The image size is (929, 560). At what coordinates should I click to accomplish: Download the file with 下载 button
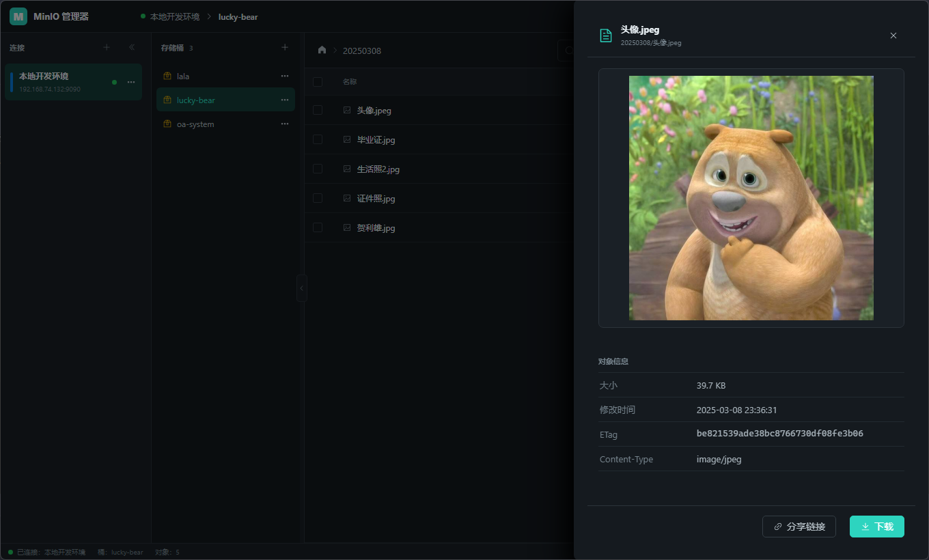click(877, 527)
